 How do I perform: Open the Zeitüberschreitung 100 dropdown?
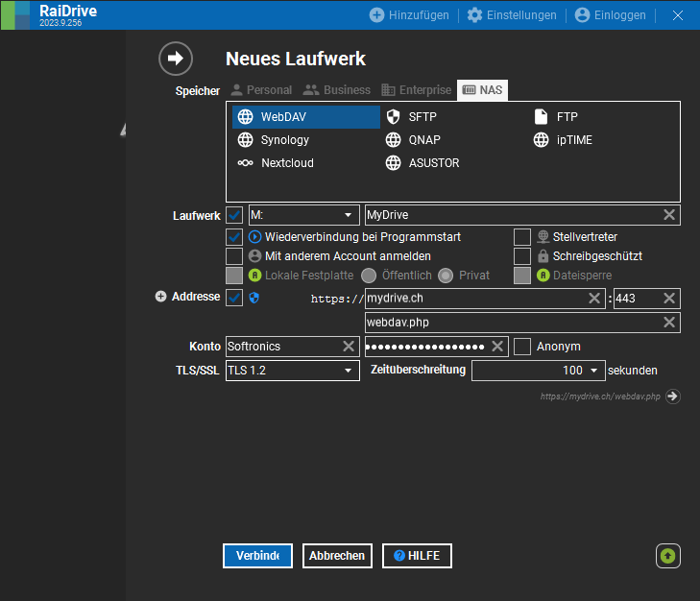pyautogui.click(x=539, y=371)
